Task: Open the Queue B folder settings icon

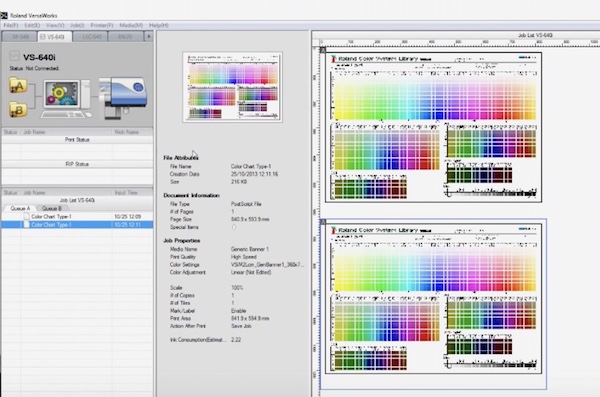Action: (18, 110)
